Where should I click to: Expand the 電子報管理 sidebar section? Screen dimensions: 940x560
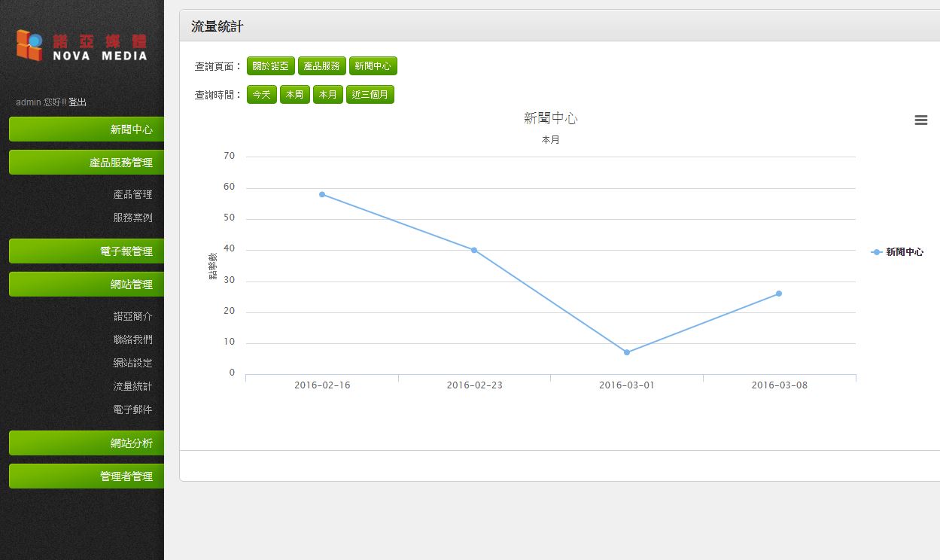[x=87, y=251]
